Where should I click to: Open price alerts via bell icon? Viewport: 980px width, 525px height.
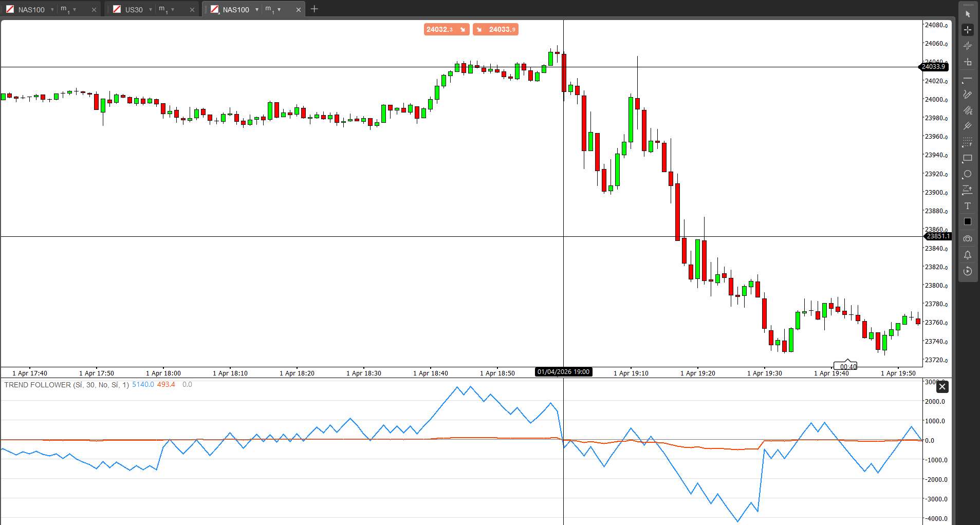(968, 255)
